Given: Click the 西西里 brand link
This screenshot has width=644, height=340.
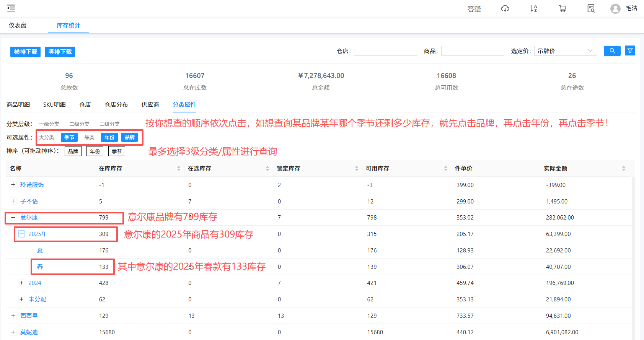Looking at the screenshot, I should [x=29, y=316].
